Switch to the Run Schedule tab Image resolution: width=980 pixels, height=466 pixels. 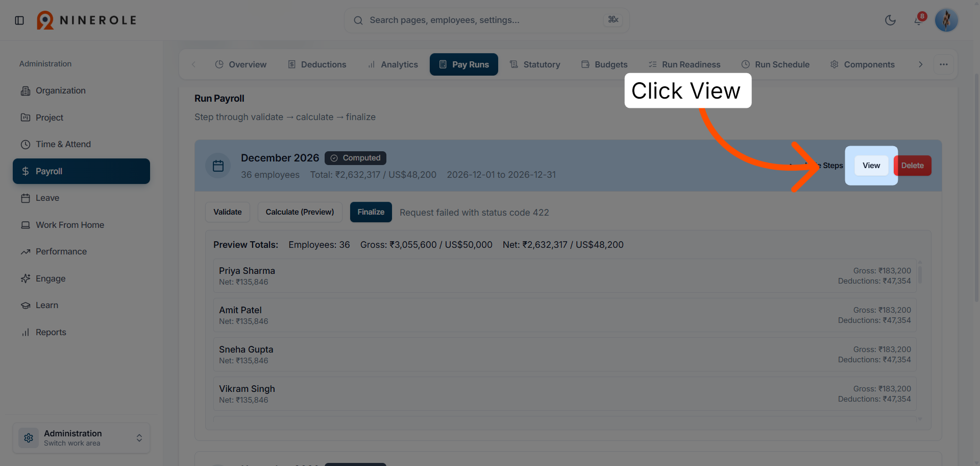(x=775, y=64)
